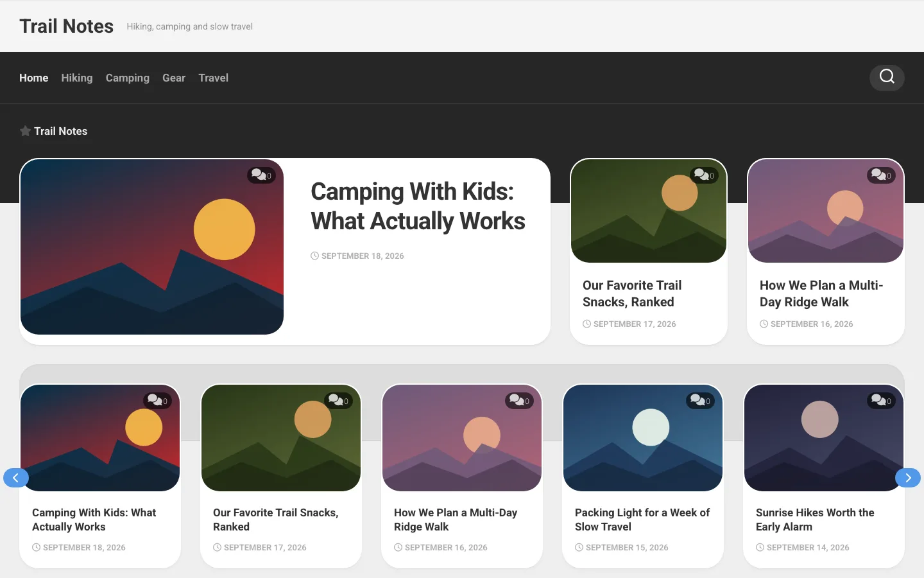Open the search icon button
924x578 pixels.
(887, 78)
